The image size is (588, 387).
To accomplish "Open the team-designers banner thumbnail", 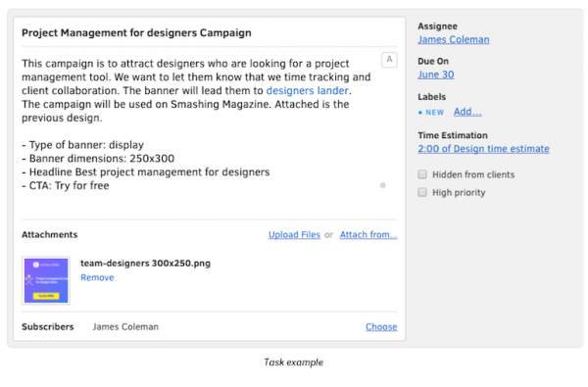I will click(46, 280).
